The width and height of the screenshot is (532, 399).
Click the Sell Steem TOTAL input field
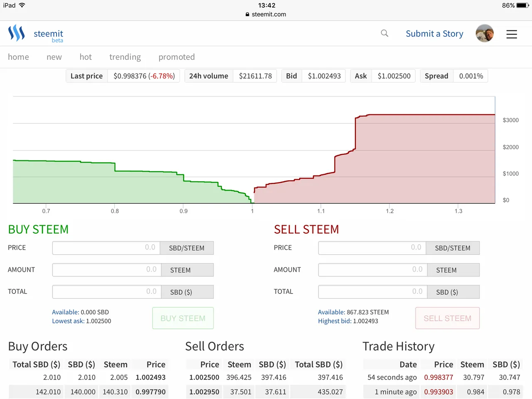coord(372,292)
